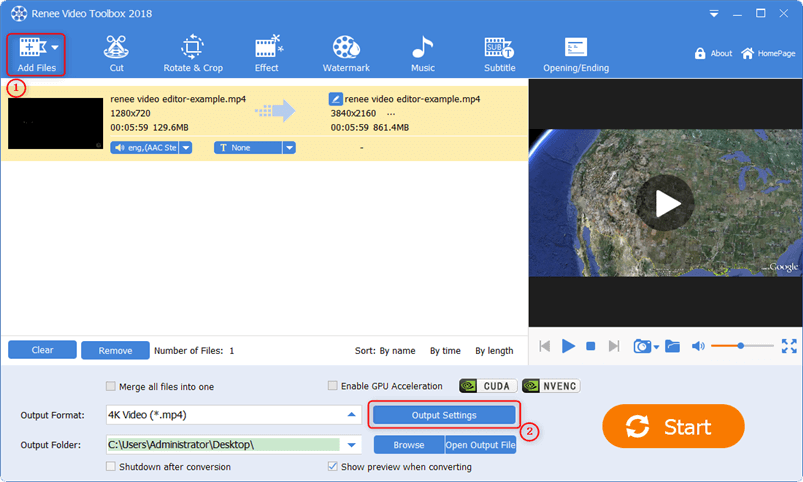Image resolution: width=803 pixels, height=482 pixels.
Task: Expand the Output Folder path dropdown
Action: click(351, 445)
